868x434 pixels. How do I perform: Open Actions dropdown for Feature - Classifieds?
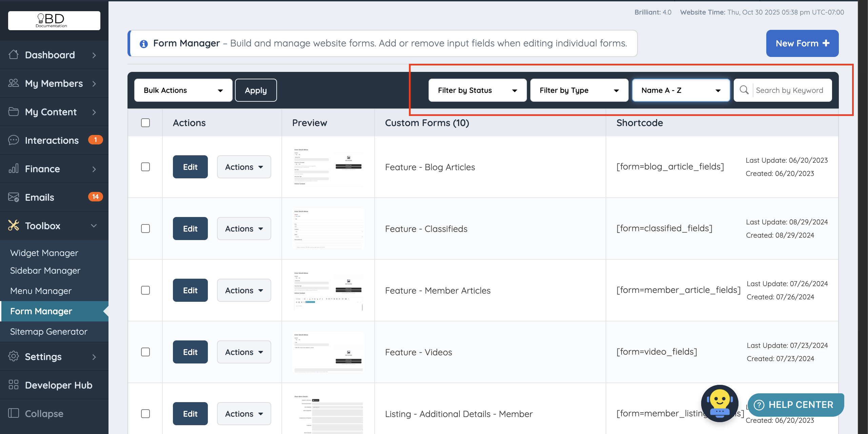click(244, 229)
